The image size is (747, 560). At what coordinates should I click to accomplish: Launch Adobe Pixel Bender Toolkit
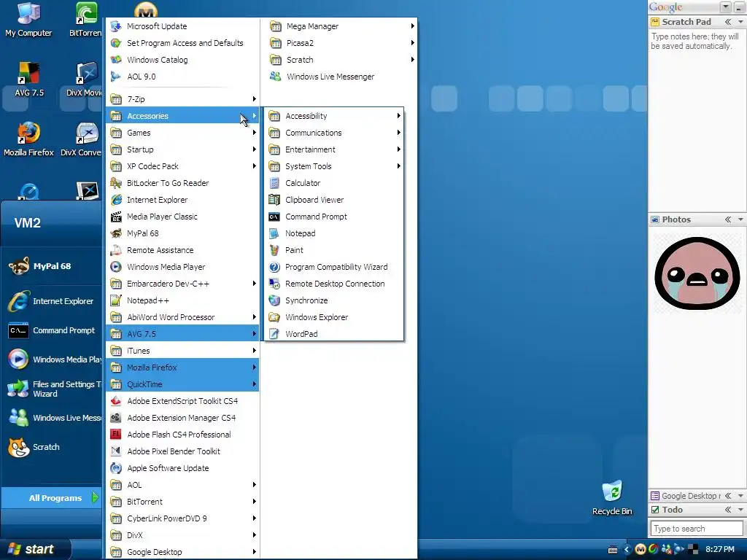[x=183, y=451]
